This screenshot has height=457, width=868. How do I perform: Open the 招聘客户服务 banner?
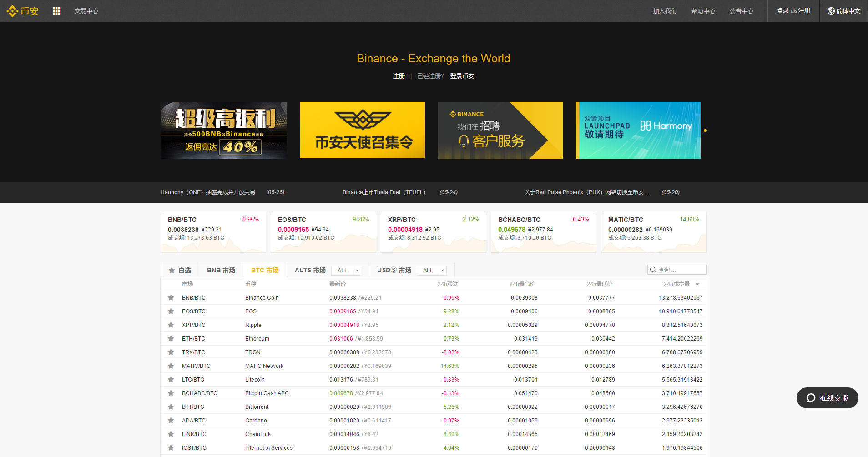pos(500,131)
